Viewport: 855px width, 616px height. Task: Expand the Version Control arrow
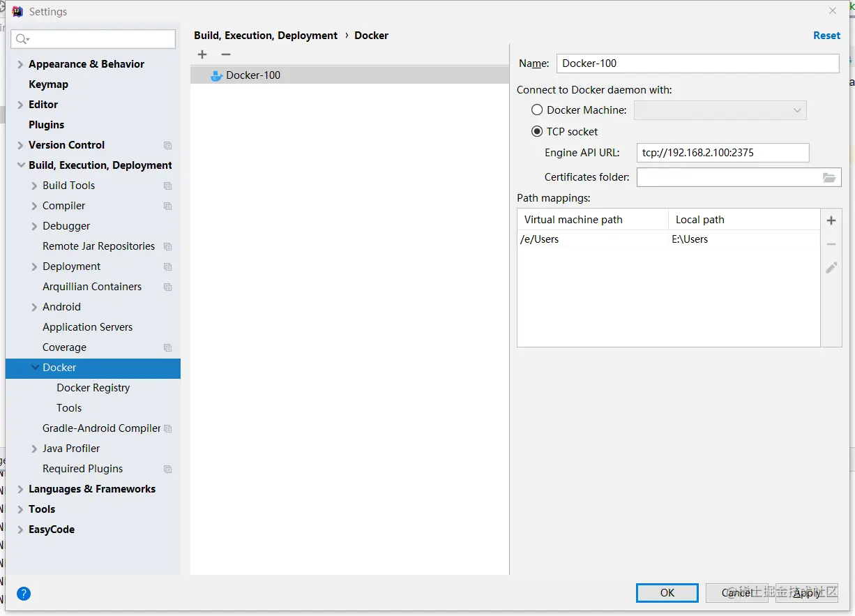pos(20,145)
